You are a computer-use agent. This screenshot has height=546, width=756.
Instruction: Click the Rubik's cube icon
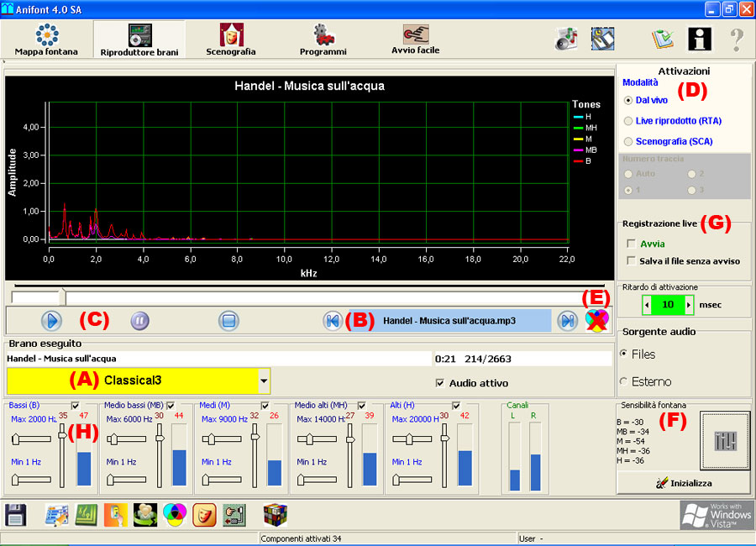tap(276, 515)
